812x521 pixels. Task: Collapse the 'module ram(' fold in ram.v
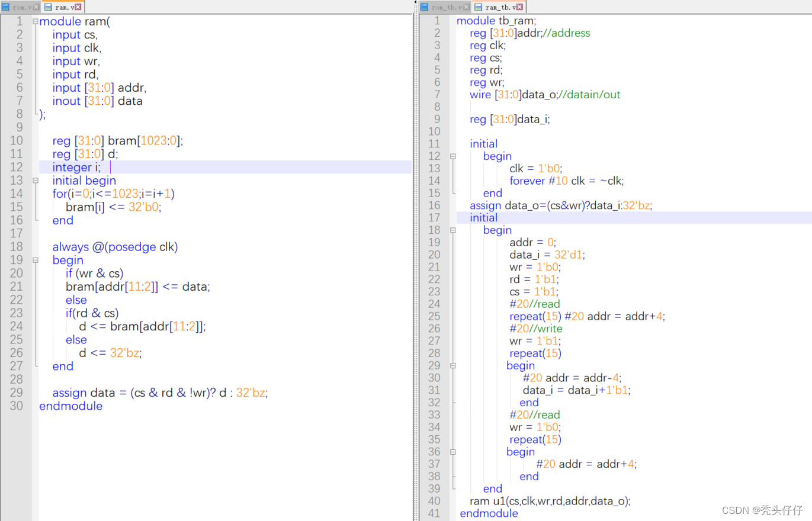[x=36, y=21]
